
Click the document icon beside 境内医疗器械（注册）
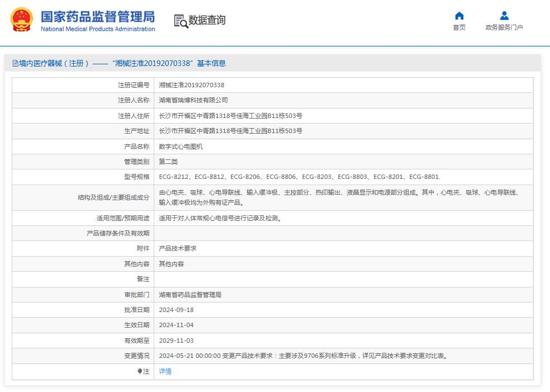(15, 63)
